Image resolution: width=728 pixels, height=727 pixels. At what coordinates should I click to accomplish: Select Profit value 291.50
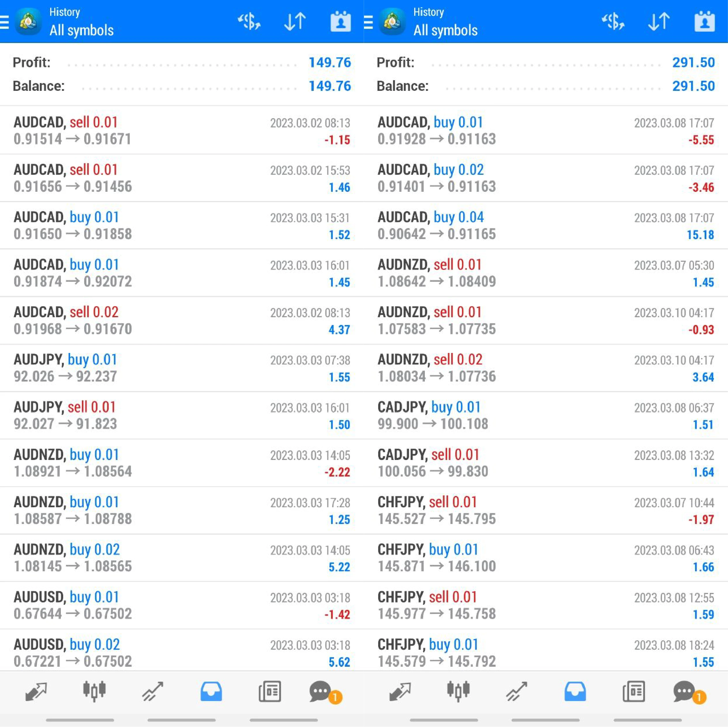tap(694, 63)
